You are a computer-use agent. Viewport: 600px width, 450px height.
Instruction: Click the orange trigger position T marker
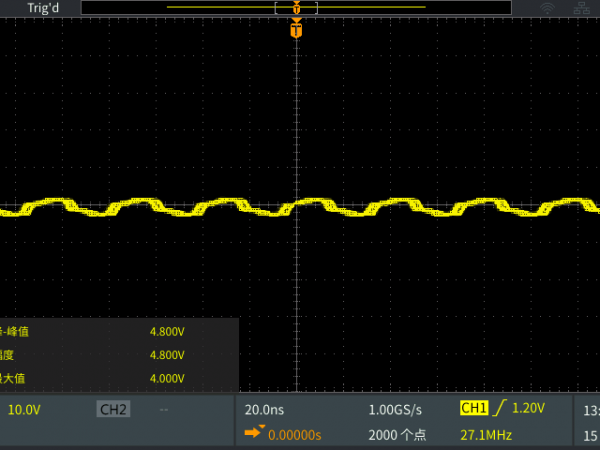tap(296, 30)
